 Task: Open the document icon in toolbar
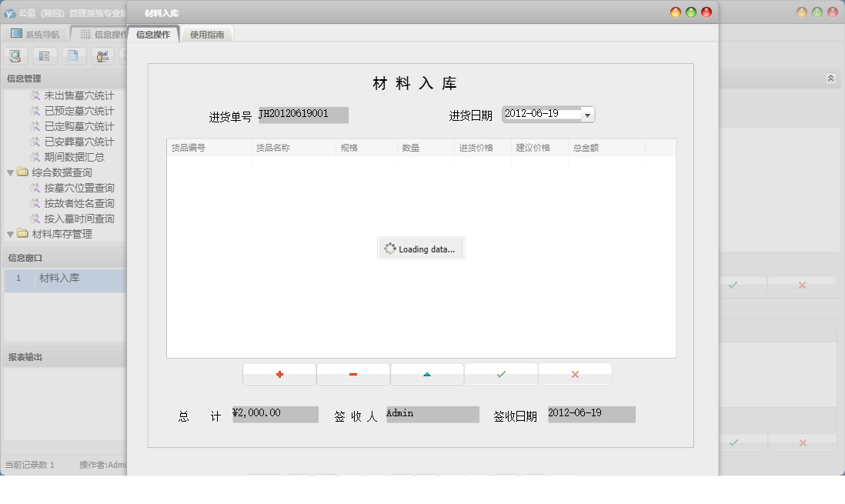point(74,55)
